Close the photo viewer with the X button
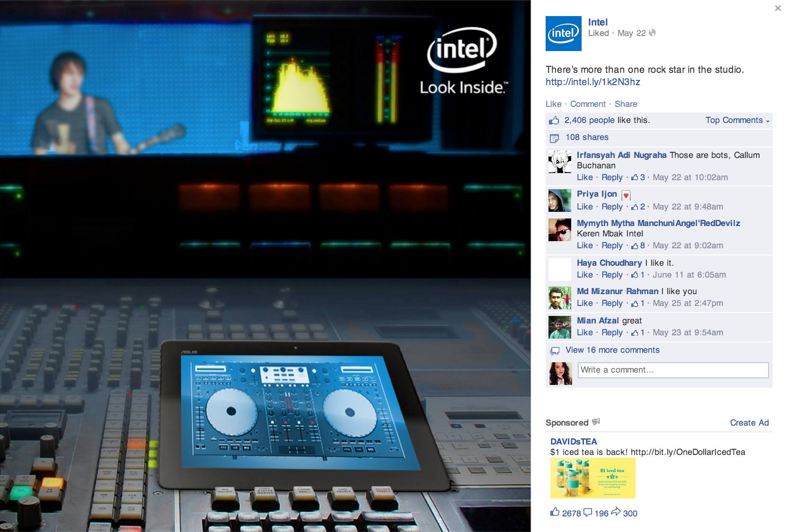 778,8
